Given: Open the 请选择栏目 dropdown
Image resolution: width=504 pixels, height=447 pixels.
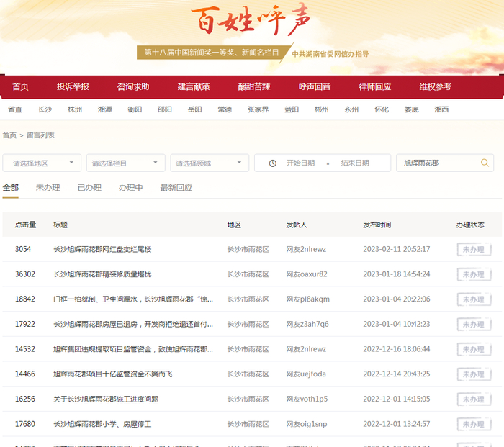Looking at the screenshot, I should pyautogui.click(x=126, y=163).
